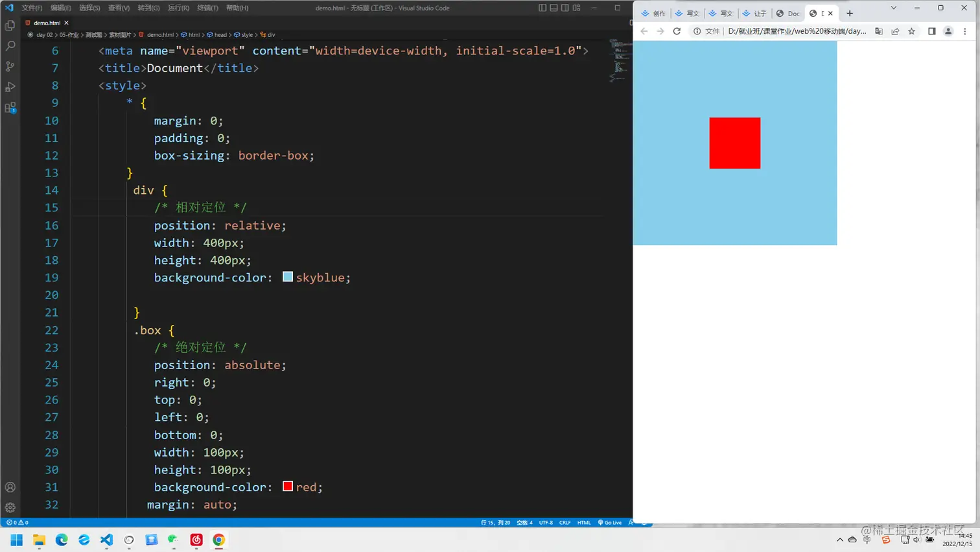Click the translate page icon in Chrome

tap(879, 31)
